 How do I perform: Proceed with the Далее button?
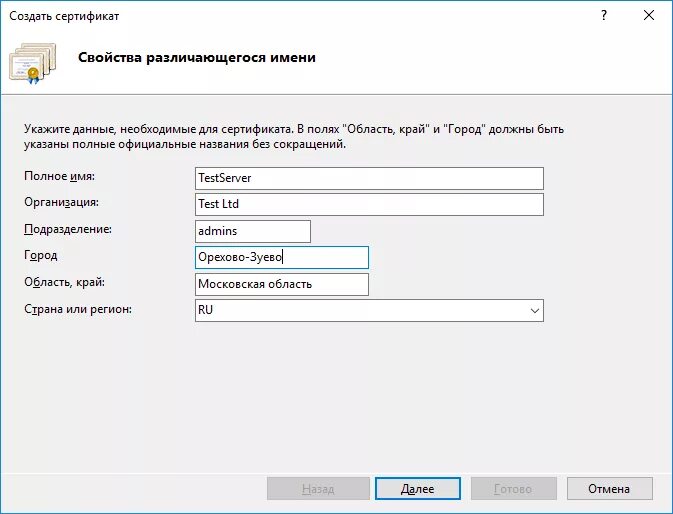pyautogui.click(x=418, y=489)
